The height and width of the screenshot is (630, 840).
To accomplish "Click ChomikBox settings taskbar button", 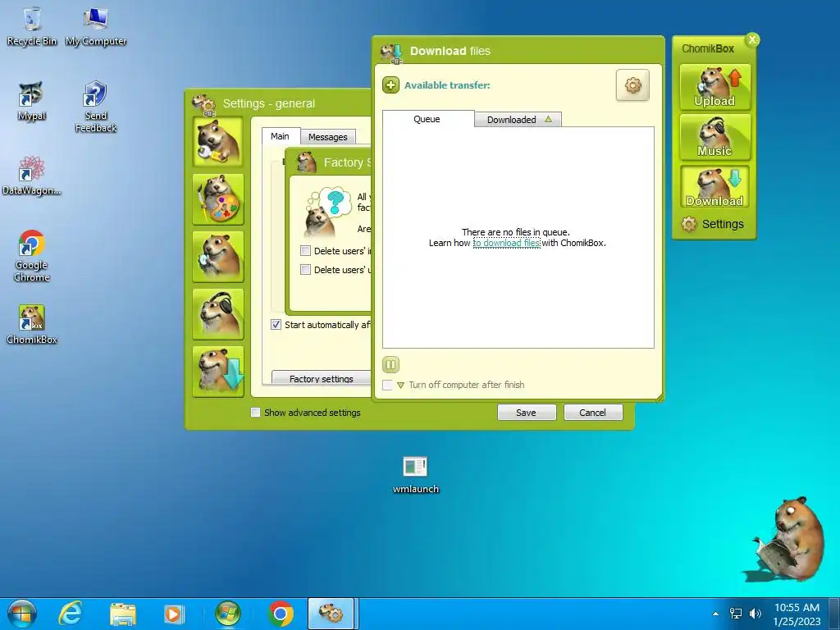I will coord(331,614).
